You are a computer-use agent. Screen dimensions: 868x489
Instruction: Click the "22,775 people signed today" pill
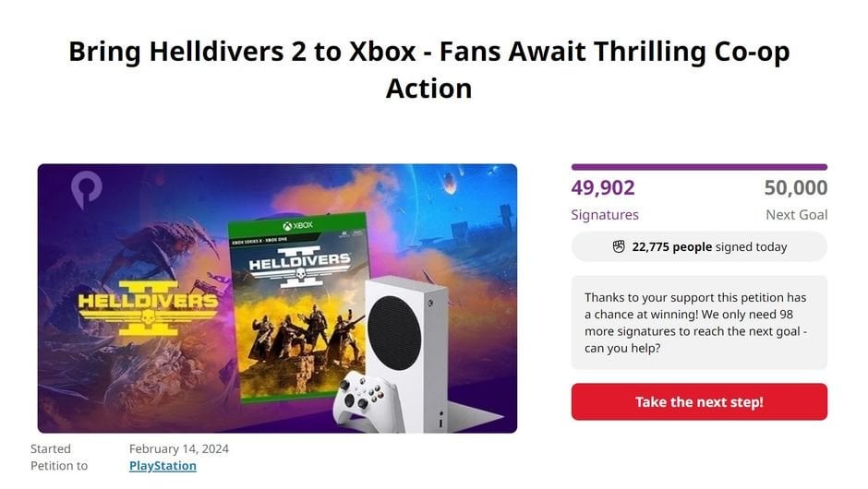699,246
